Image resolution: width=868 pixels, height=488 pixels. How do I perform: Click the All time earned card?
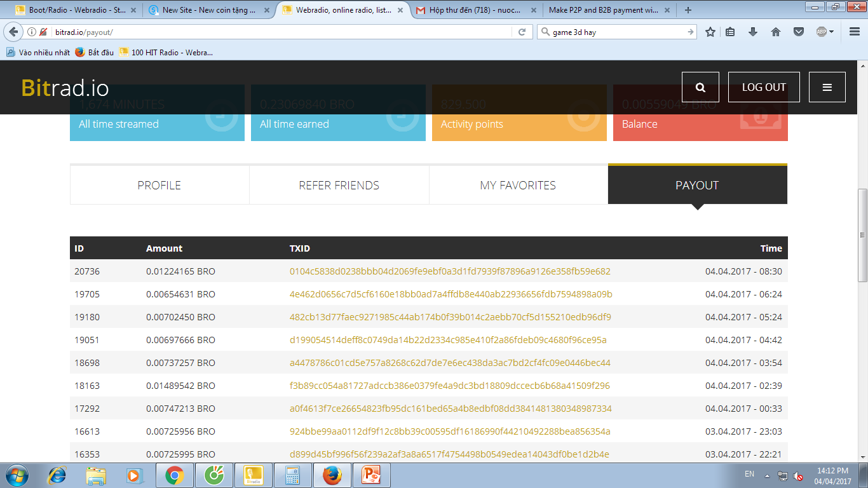(338, 113)
